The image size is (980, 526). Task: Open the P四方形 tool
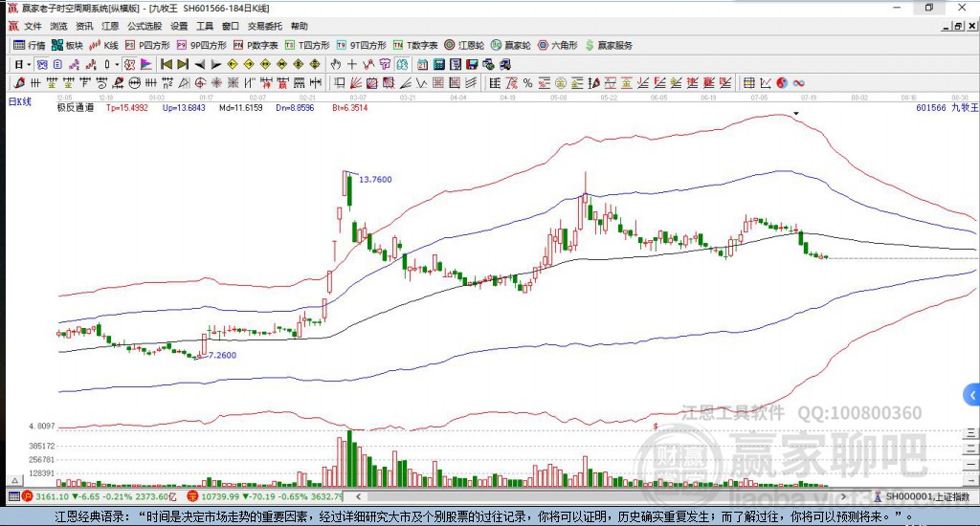click(147, 45)
